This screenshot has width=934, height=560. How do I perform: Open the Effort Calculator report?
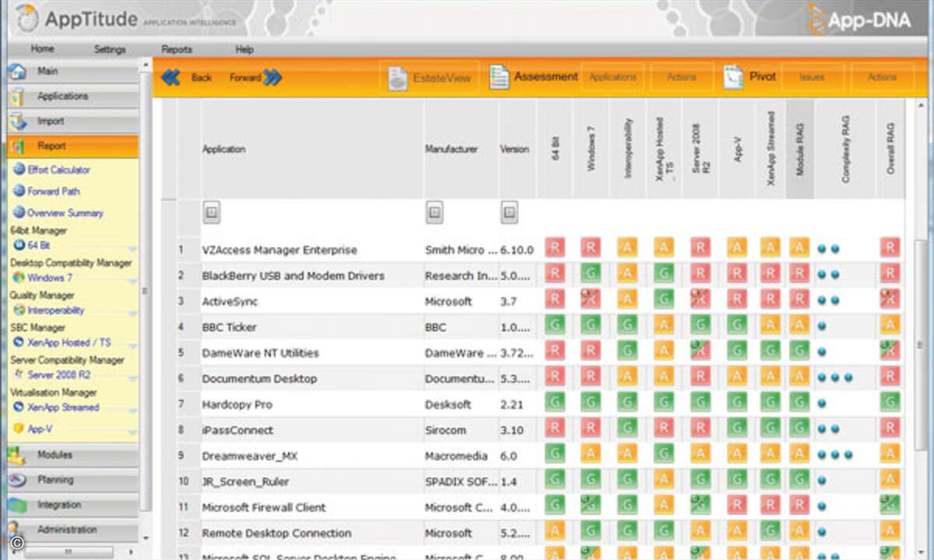[x=52, y=170]
